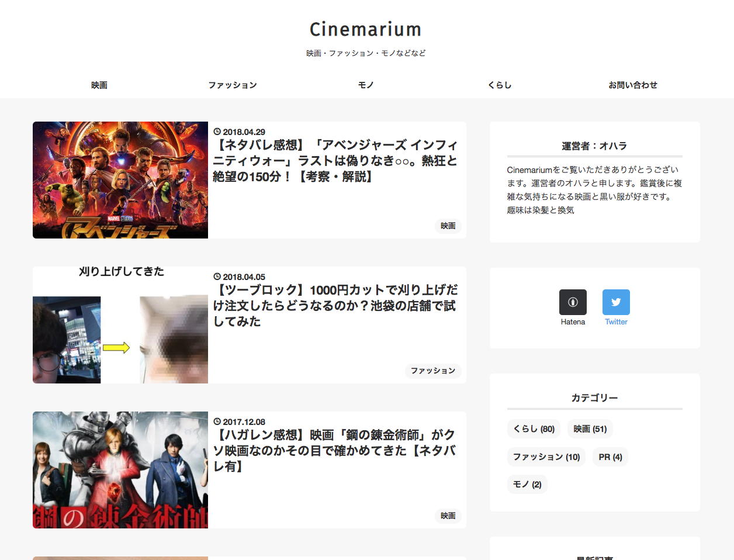Open the 映画 navigation menu item

coord(99,85)
